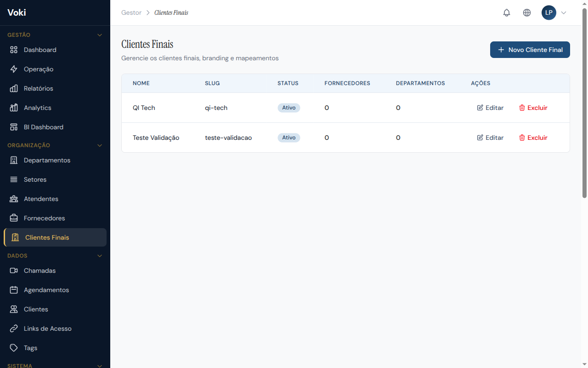Open Atendentes from the sidebar menu
Image resolution: width=588 pixels, height=368 pixels.
coord(41,199)
